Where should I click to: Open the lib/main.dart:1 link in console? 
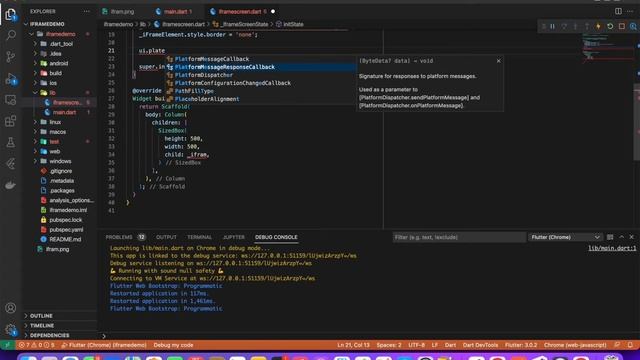tap(612, 248)
